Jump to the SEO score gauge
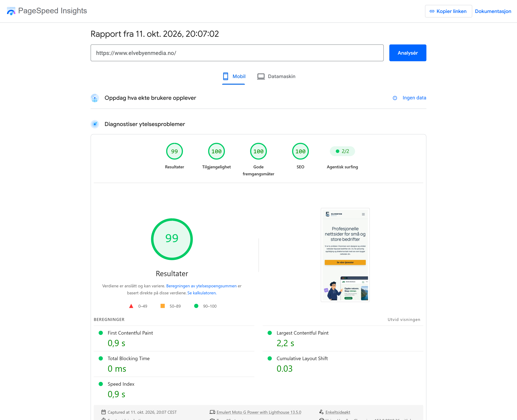Viewport: 517px width, 420px height. click(x=300, y=151)
